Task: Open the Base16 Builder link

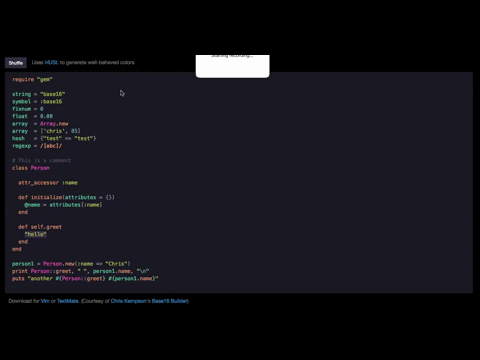Action: (169, 301)
